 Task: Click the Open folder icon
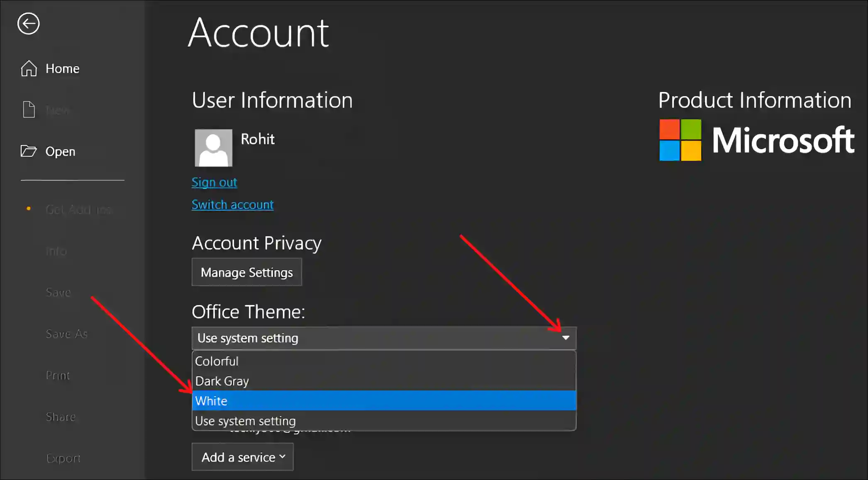(29, 151)
